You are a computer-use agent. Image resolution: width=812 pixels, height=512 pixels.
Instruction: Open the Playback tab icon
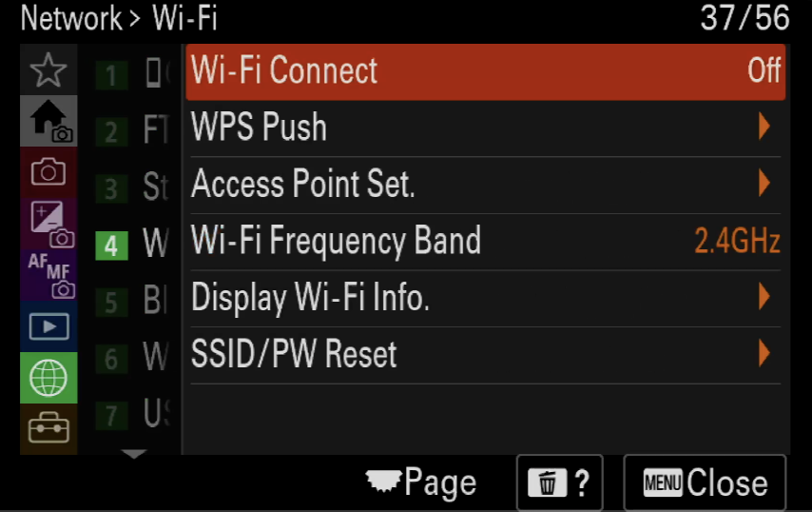tap(48, 326)
